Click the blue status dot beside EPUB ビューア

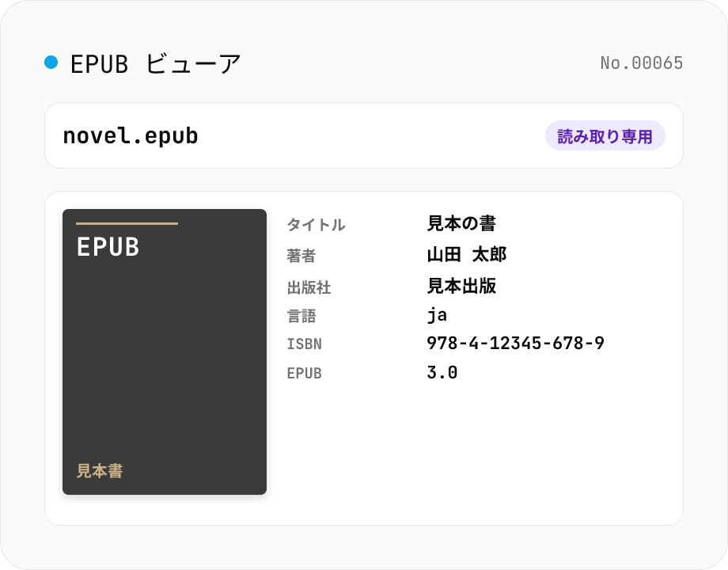(x=51, y=63)
